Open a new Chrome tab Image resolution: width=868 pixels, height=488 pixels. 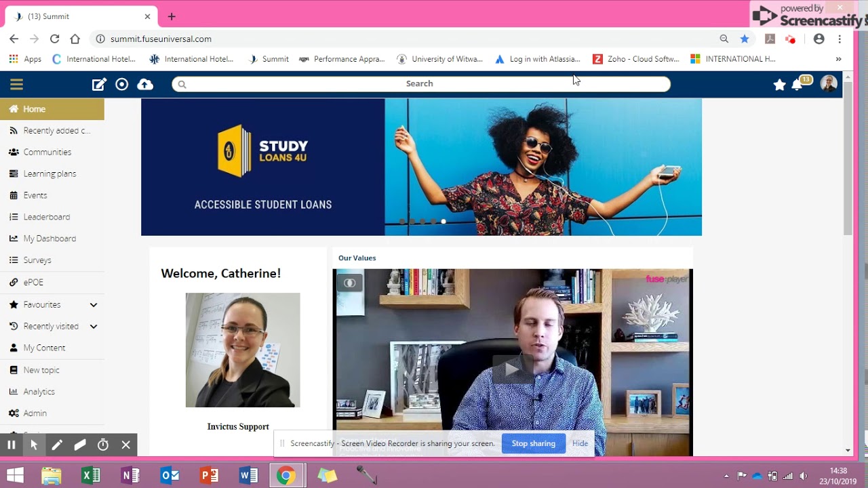pos(172,16)
